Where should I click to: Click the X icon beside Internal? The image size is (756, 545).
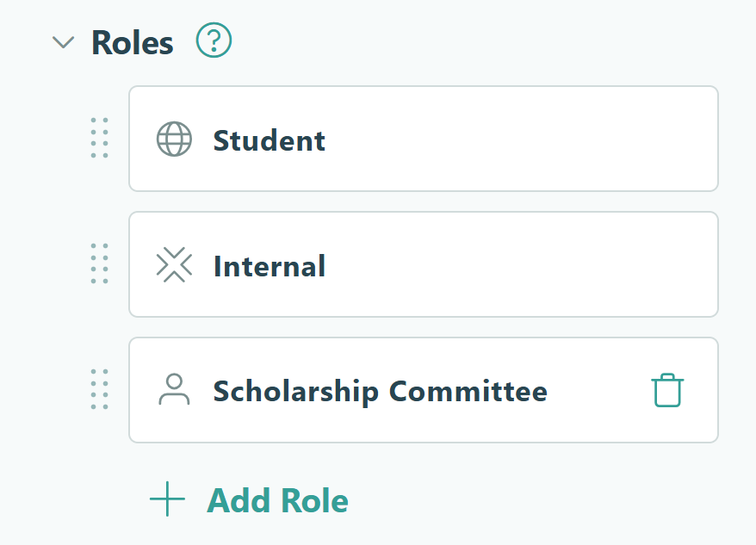pyautogui.click(x=174, y=265)
